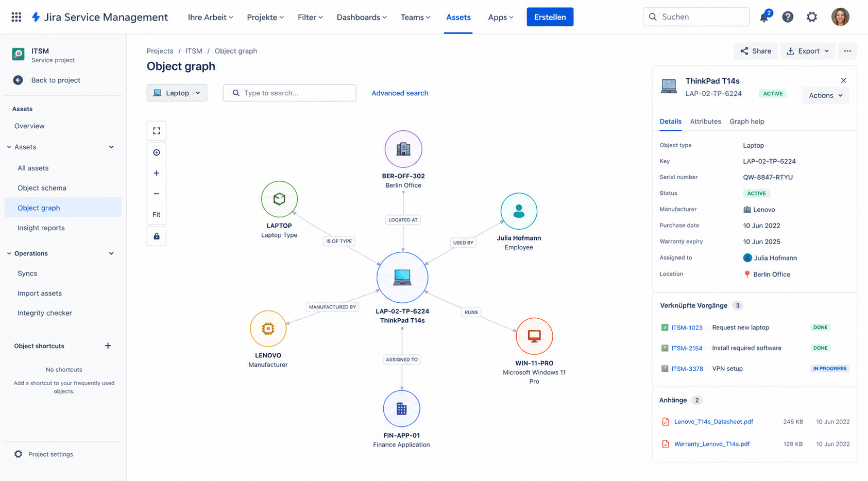
Task: Select the Berlin Office node
Action: point(403,149)
